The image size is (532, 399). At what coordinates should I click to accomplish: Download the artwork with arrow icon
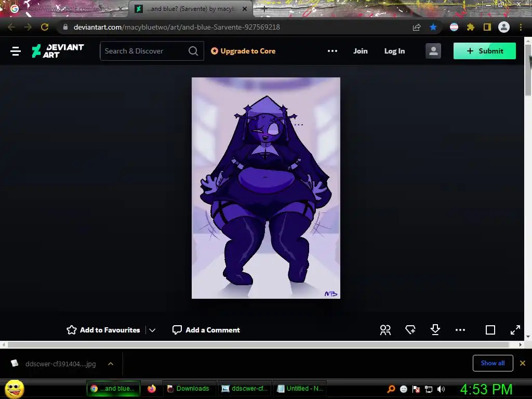[435, 329]
